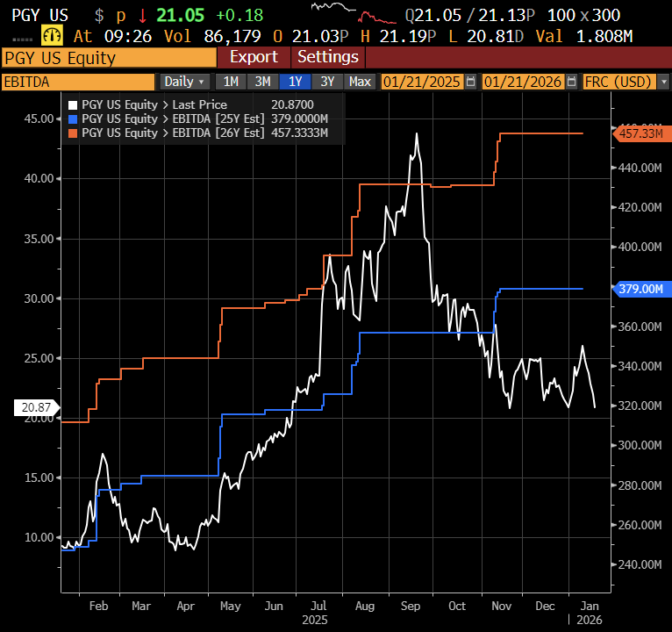Click legend text 'EBITDA [26Y Est]'

(x=218, y=133)
